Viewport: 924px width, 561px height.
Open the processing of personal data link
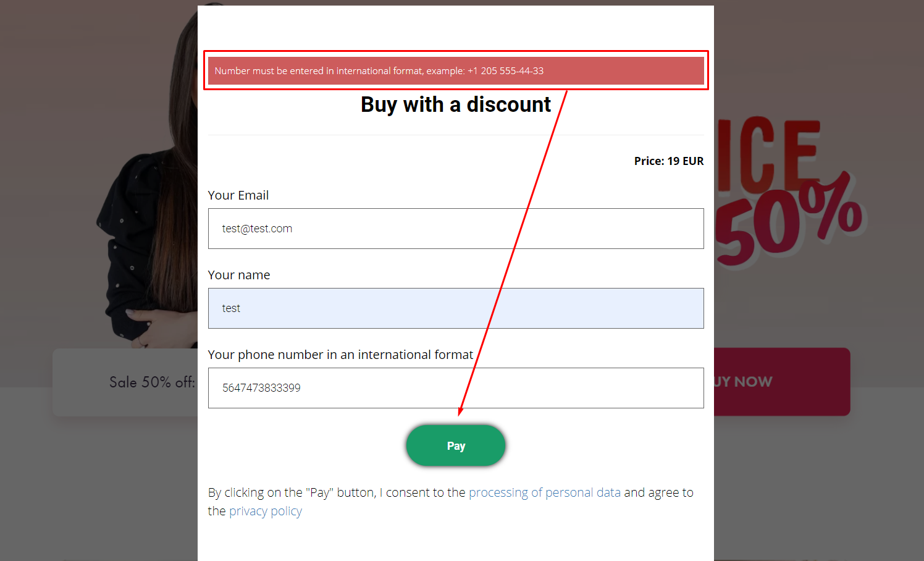pos(544,492)
